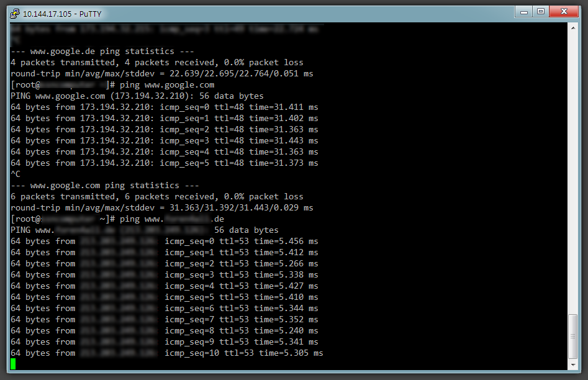Click the title text '10.144.17.105 - PuTTY'
588x380 pixels.
click(x=62, y=14)
